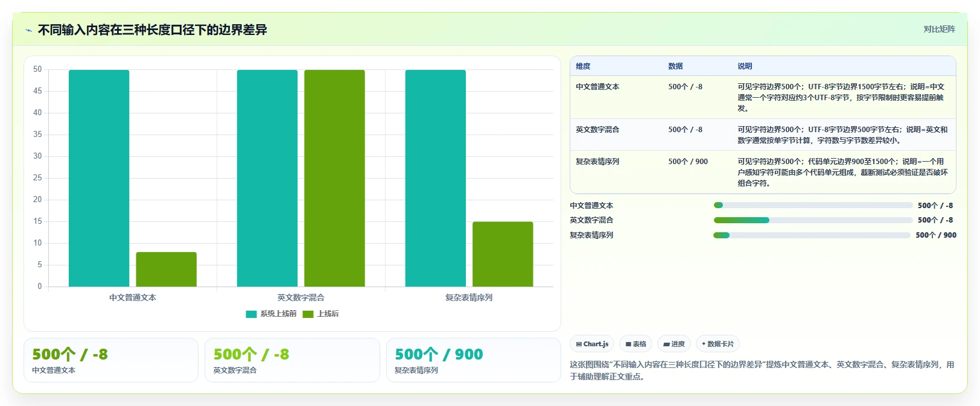Click the description starting 可见字符边界500个；UTF-8字节边界500字节
The width and height of the screenshot is (980, 406).
click(842, 135)
